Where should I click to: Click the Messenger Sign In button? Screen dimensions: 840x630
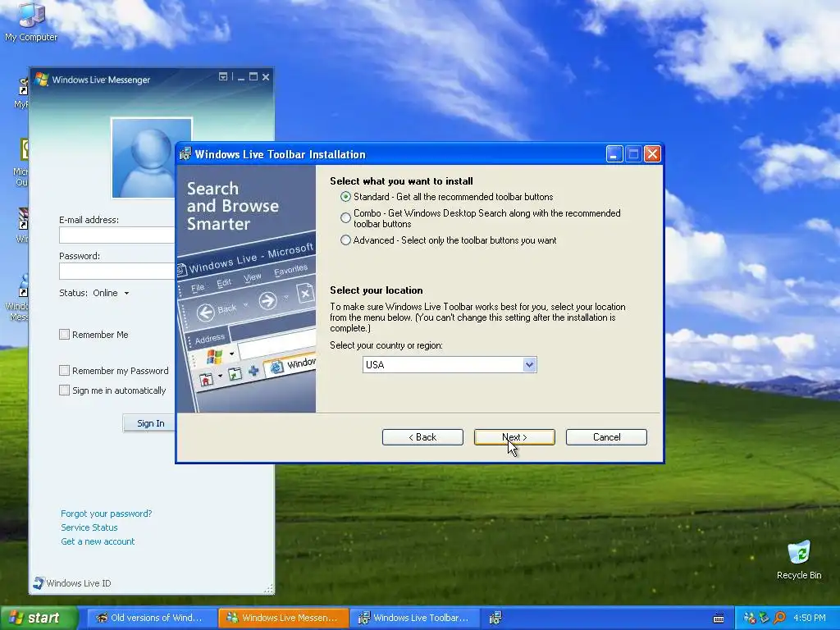click(x=149, y=423)
